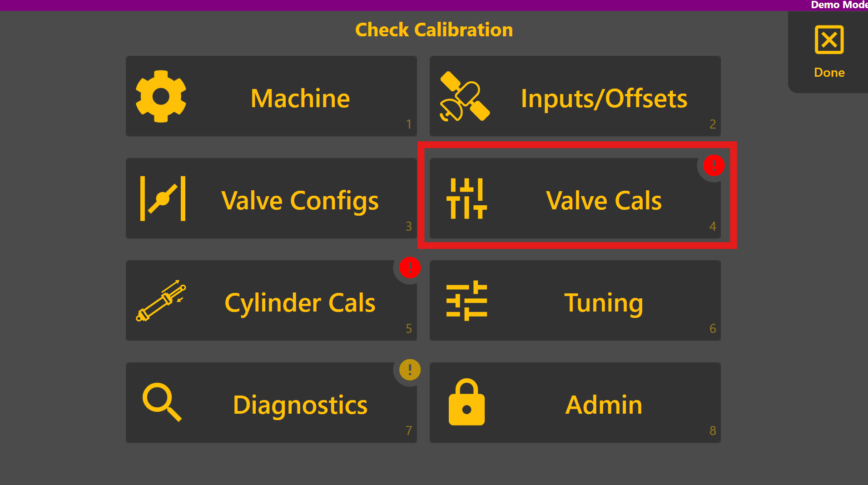868x485 pixels.
Task: Click the Inputs/Offsets satellite icon
Action: tap(465, 96)
